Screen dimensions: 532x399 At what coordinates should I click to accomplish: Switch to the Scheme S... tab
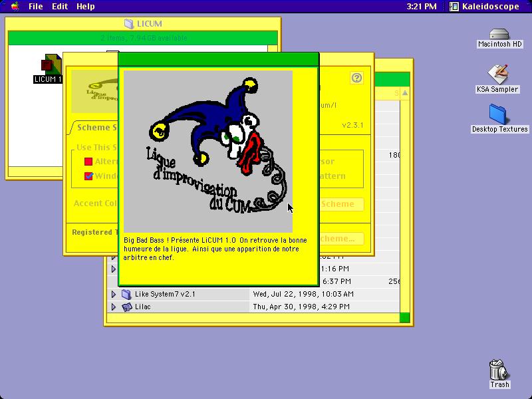point(96,128)
